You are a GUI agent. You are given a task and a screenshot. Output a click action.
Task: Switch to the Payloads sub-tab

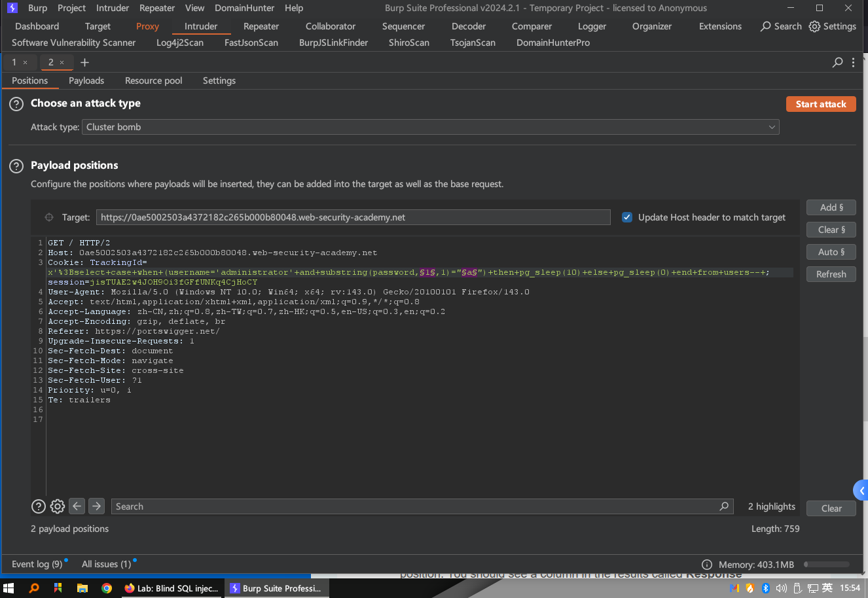point(86,80)
